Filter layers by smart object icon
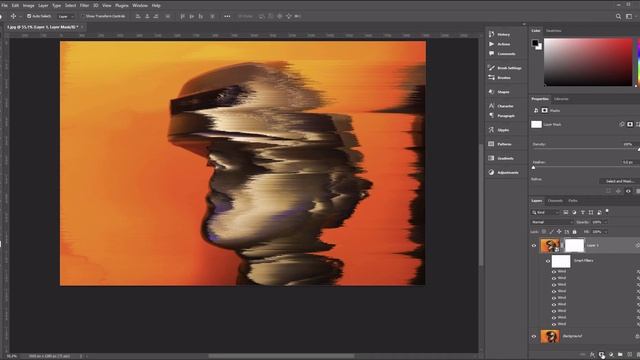Screen dimensions: 640x360 (x=599, y=212)
